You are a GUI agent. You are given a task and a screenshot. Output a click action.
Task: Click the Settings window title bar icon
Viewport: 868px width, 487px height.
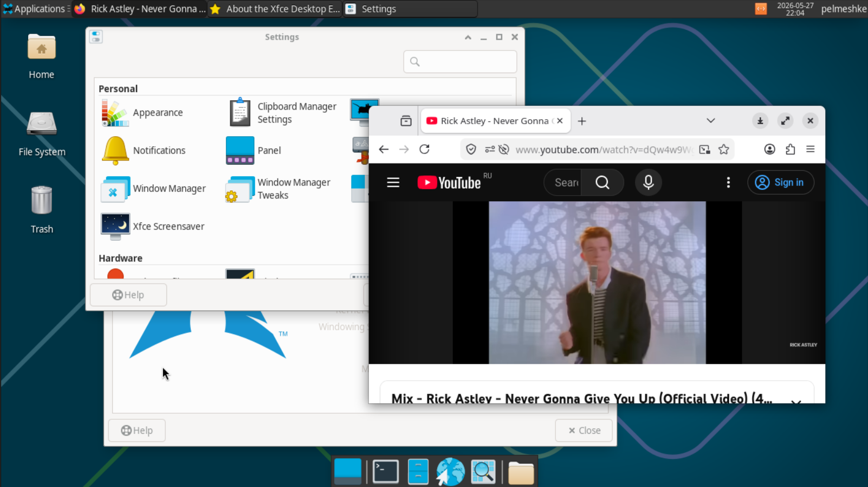coord(96,37)
